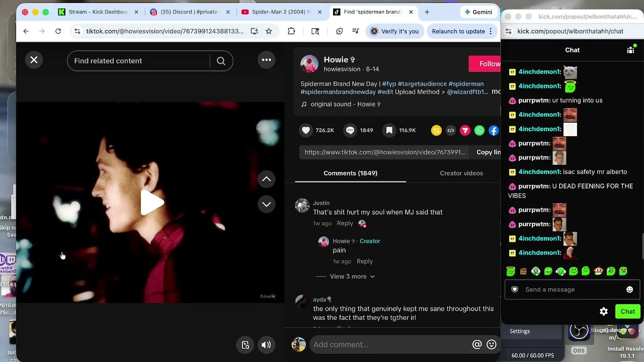
Task: Get embed code via the code icon
Action: (x=451, y=131)
